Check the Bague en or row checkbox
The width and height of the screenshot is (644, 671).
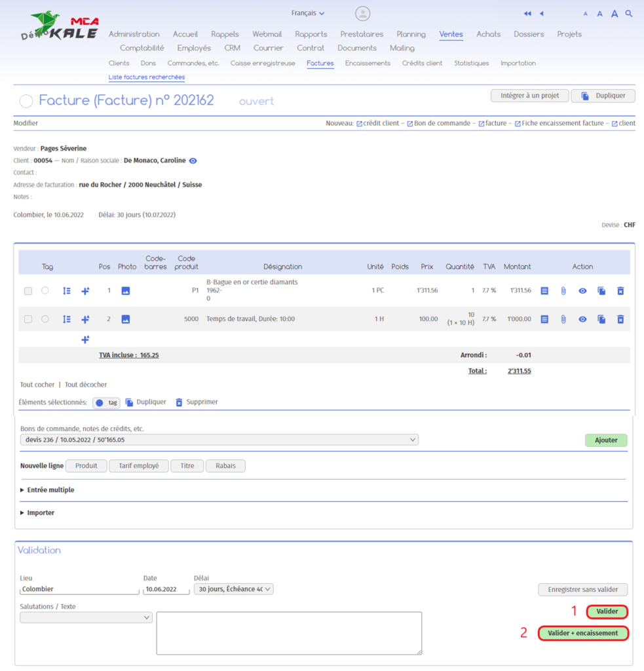tap(28, 291)
